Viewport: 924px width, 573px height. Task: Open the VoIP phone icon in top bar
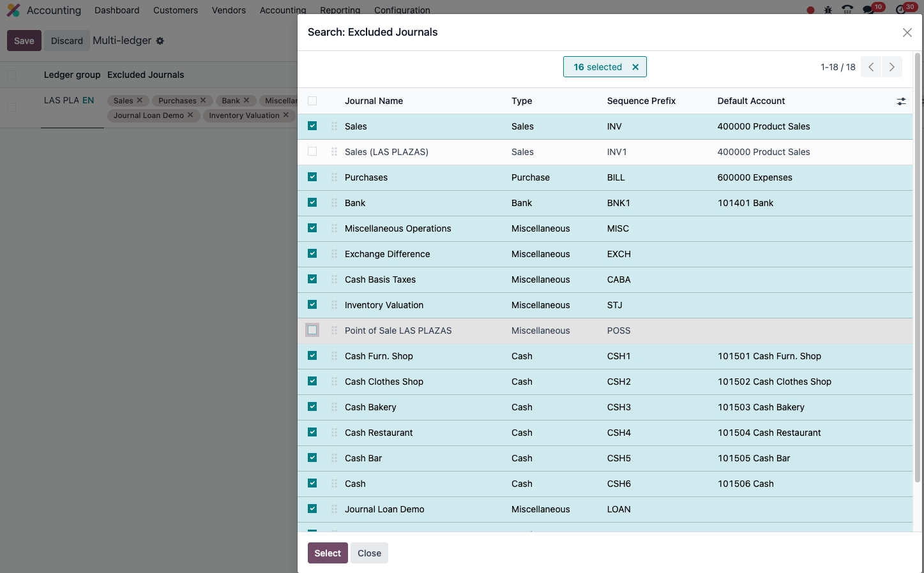click(x=847, y=10)
